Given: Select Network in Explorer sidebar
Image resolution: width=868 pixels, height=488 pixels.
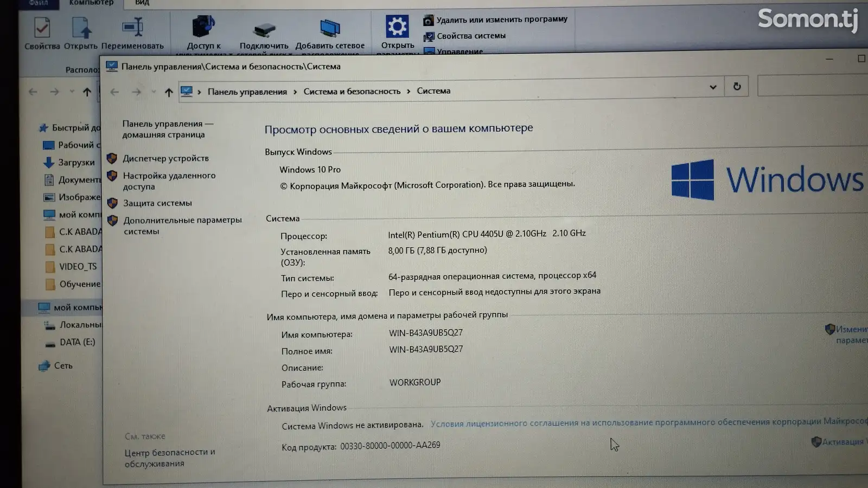Looking at the screenshot, I should [x=56, y=366].
